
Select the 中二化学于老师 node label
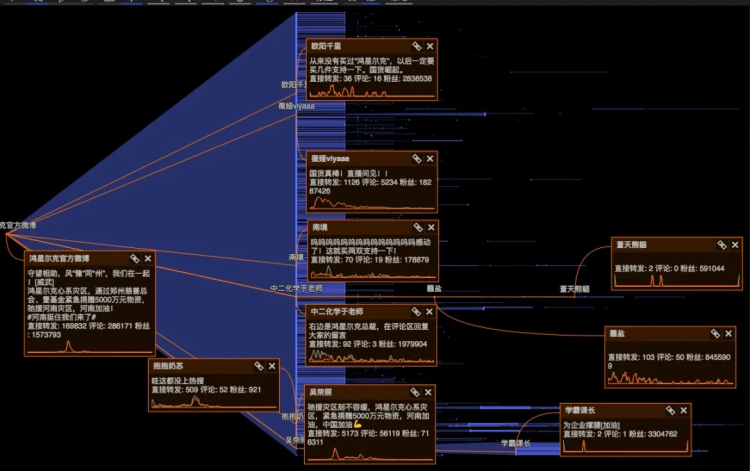point(296,288)
